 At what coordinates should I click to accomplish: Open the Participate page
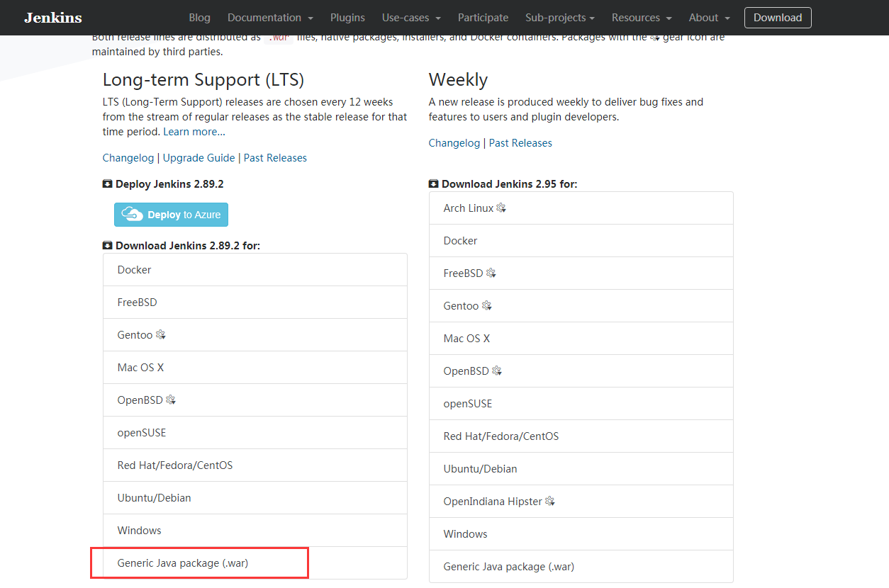click(483, 18)
